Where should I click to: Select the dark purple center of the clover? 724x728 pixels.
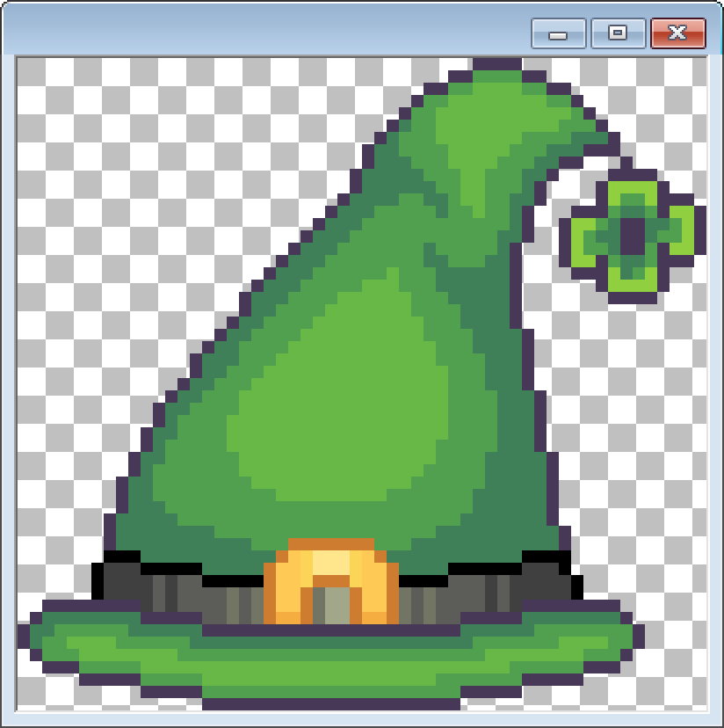(632, 235)
